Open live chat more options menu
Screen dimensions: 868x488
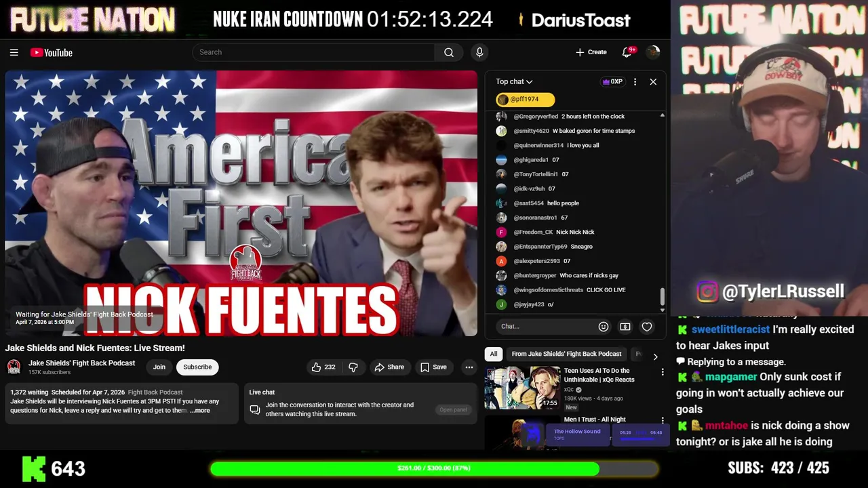pyautogui.click(x=635, y=81)
